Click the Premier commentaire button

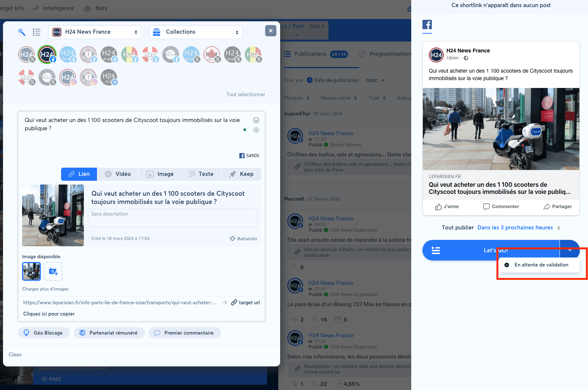pyautogui.click(x=184, y=333)
